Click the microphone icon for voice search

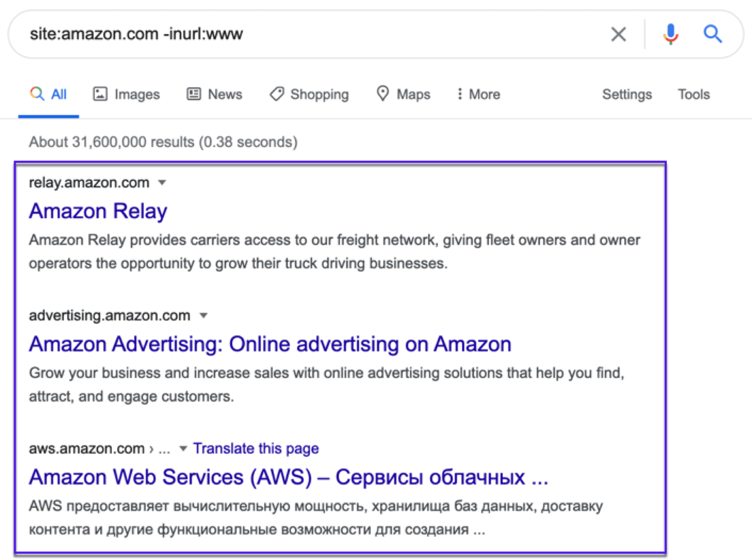[669, 34]
